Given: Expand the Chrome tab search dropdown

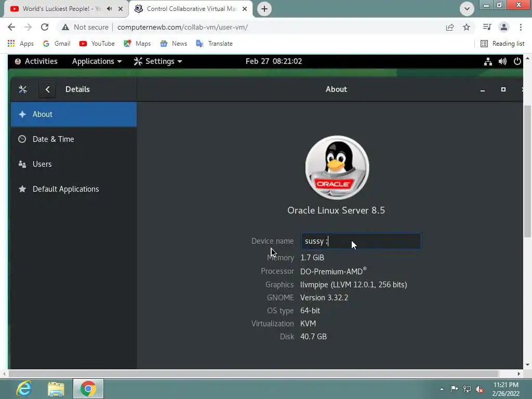Looking at the screenshot, I should [x=467, y=9].
